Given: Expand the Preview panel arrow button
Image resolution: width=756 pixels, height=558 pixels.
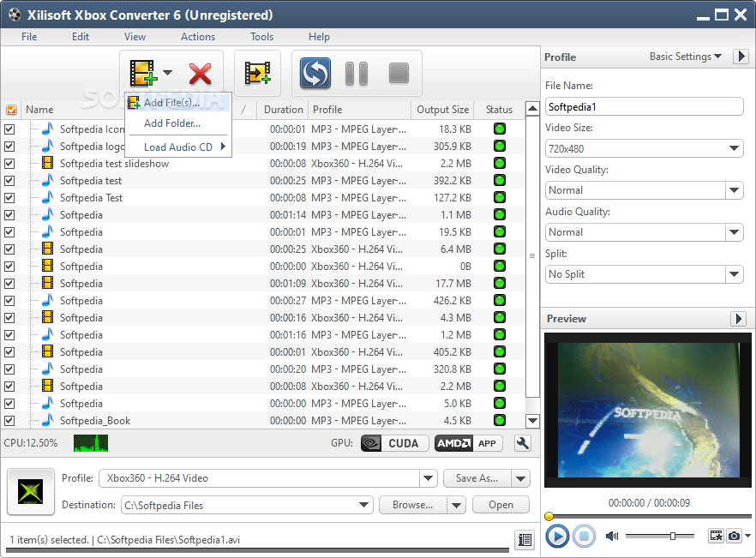Looking at the screenshot, I should (738, 318).
